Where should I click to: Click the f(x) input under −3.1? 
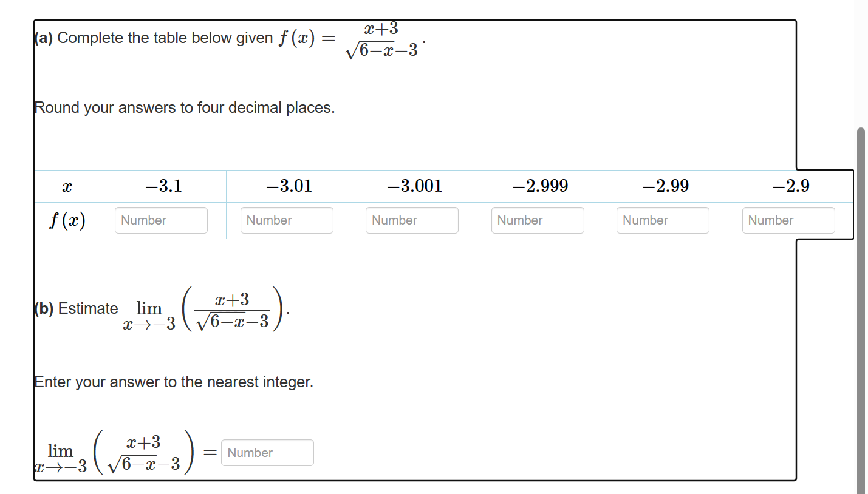pos(160,220)
